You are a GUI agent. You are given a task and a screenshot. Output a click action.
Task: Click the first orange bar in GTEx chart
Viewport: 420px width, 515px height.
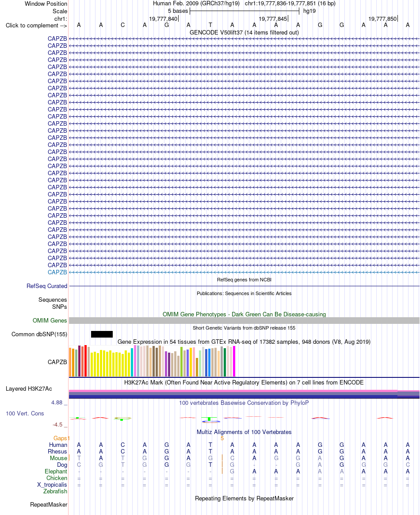point(70,362)
